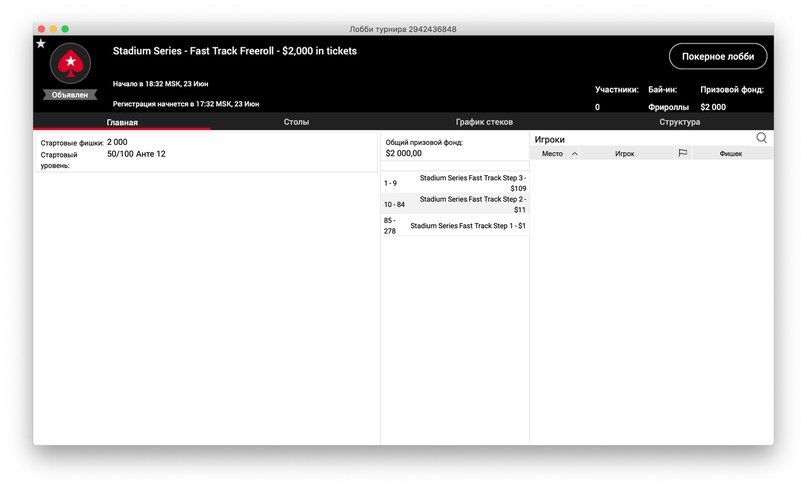Image resolution: width=807 pixels, height=489 pixels.
Task: Sort players by Фишек column header
Action: [730, 154]
